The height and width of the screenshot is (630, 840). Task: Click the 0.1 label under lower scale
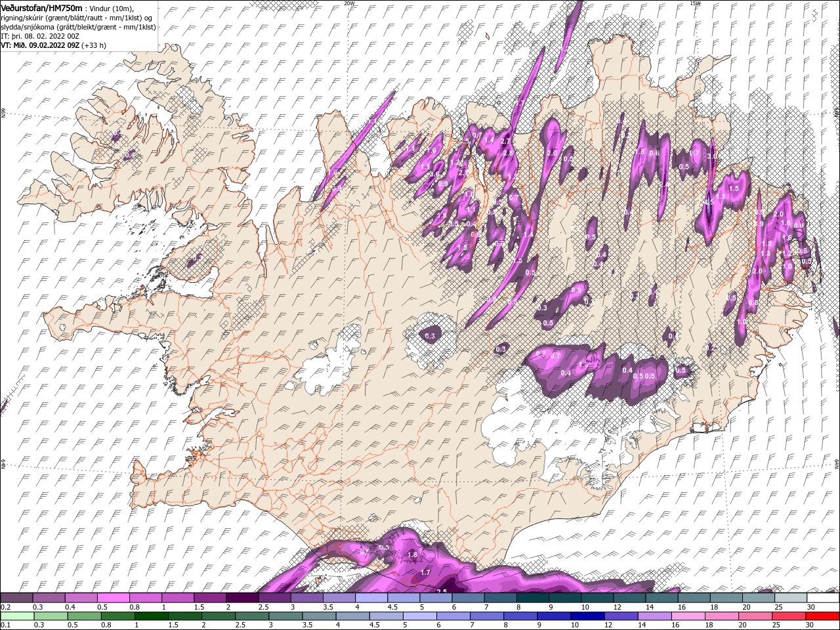pyautogui.click(x=5, y=625)
